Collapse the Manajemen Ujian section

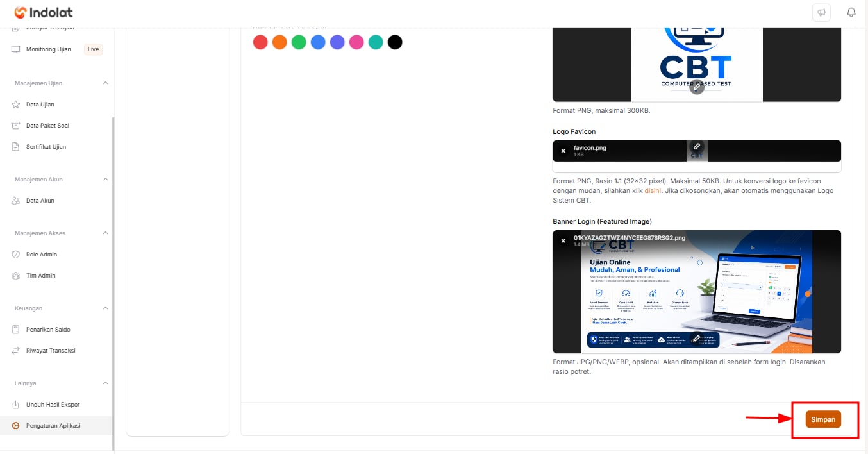point(105,83)
